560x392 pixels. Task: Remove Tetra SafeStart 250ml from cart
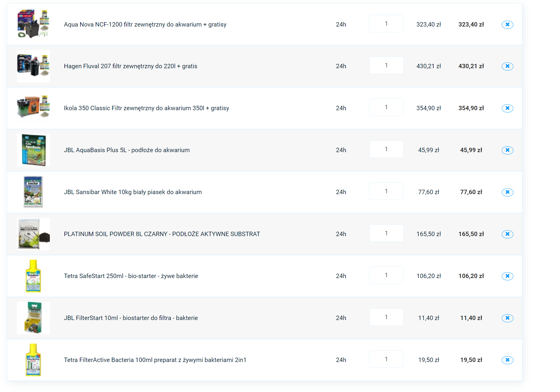[x=507, y=276]
